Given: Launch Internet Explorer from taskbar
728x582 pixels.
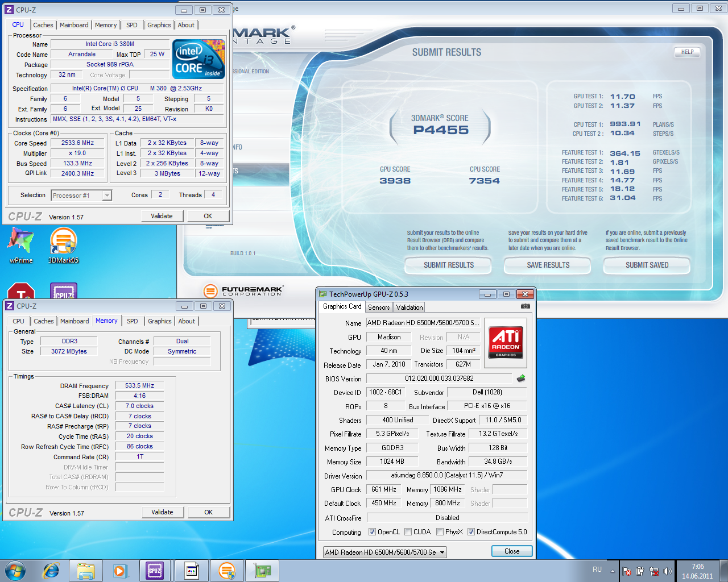Looking at the screenshot, I should tap(51, 571).
